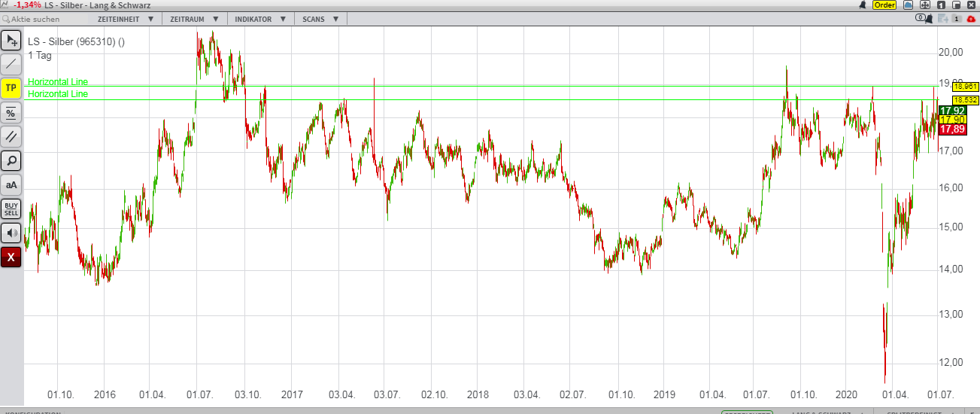Screen dimensions: 980x414
Task: Click the 2018 date axis label
Action: coord(478,394)
